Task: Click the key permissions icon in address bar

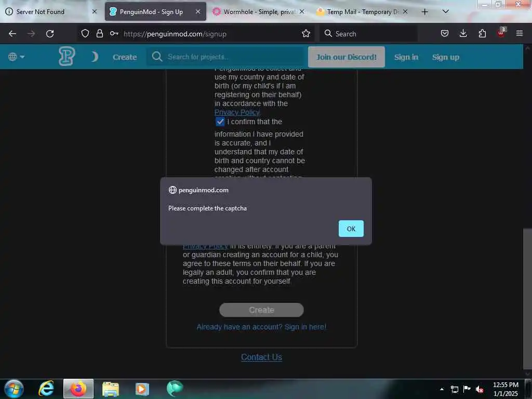Action: tap(114, 33)
